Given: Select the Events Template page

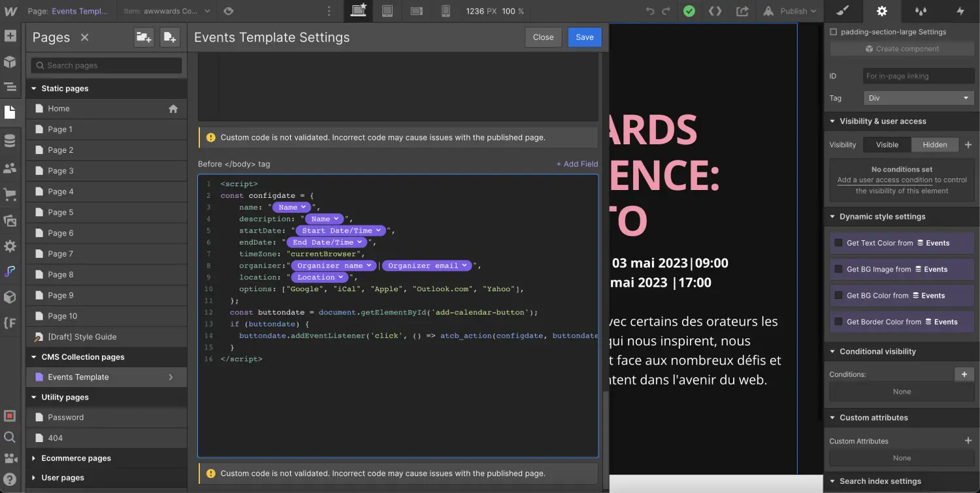Looking at the screenshot, I should tap(106, 377).
